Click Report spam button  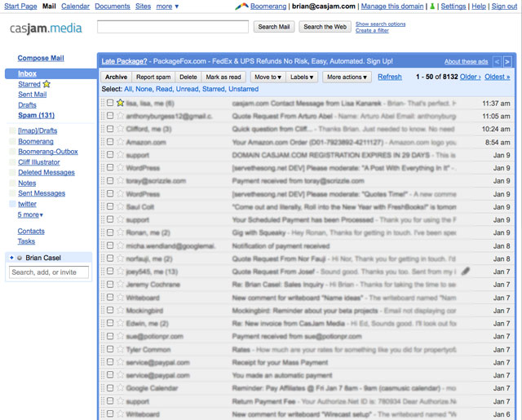[x=153, y=77]
